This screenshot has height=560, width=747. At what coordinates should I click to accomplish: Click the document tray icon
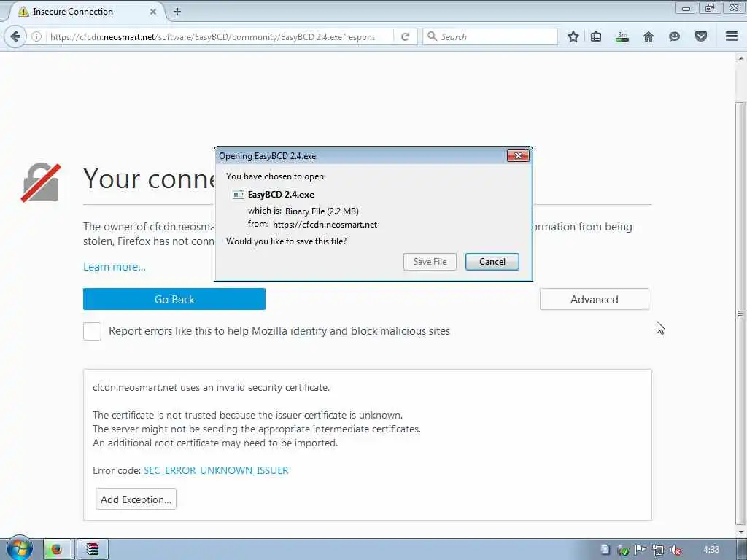pos(605,550)
